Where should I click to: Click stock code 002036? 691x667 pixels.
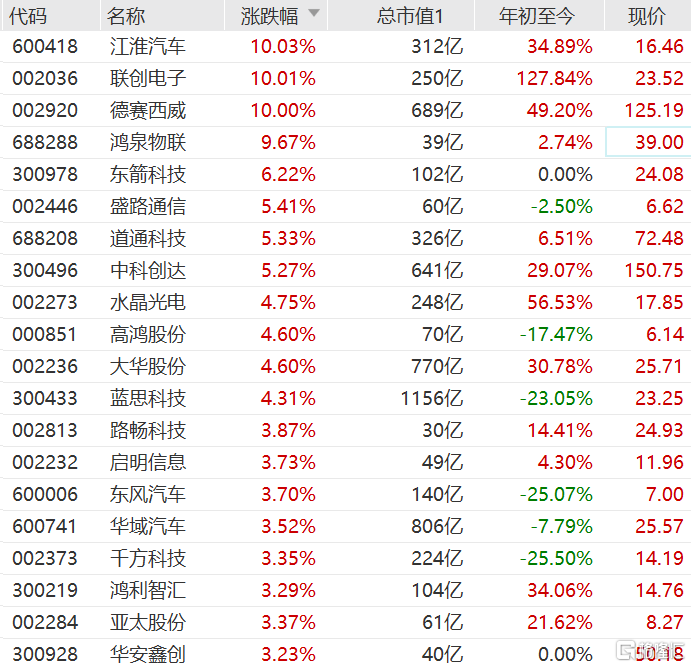click(x=45, y=78)
